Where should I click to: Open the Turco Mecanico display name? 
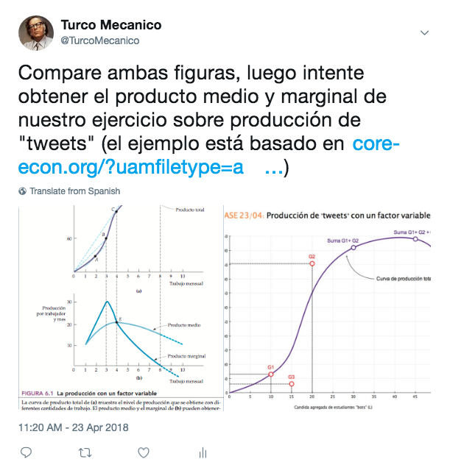pos(110,25)
